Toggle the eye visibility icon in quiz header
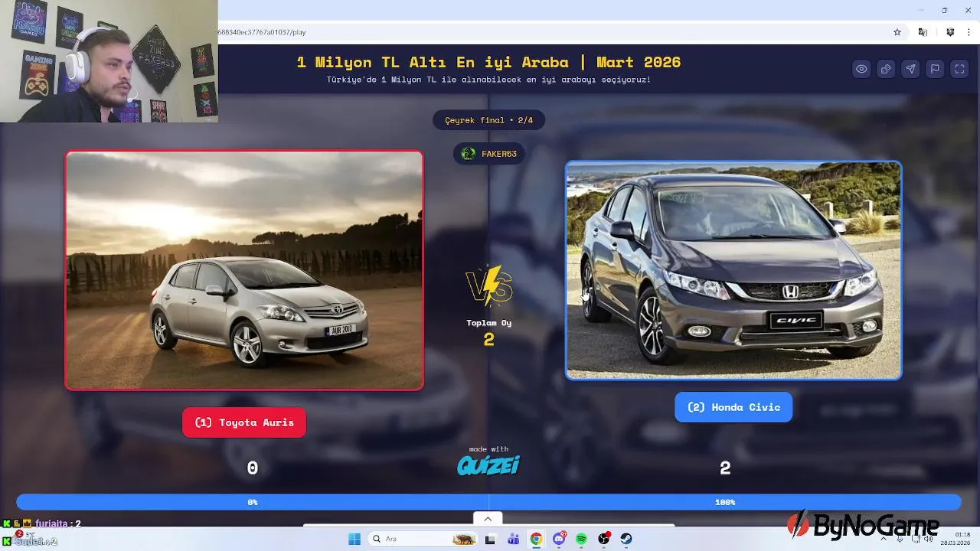The width and height of the screenshot is (980, 551). point(861,69)
